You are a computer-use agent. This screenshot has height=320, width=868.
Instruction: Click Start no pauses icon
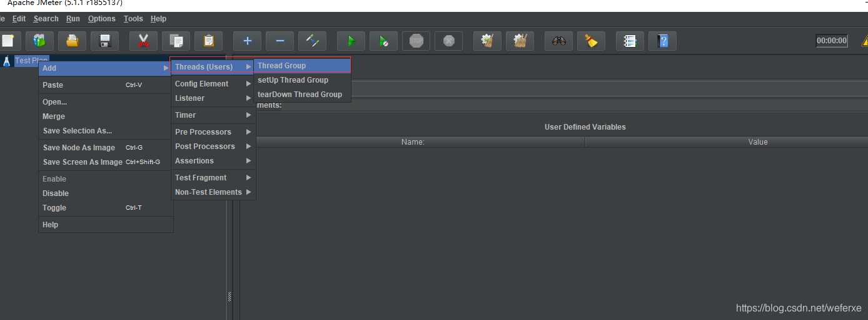[384, 41]
